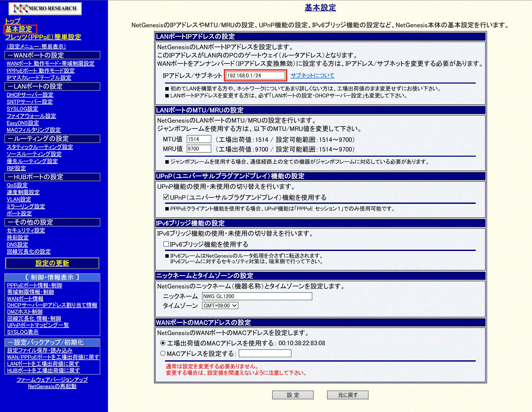Open ミラーリング設定
This screenshot has height=412, width=532.
(x=26, y=207)
